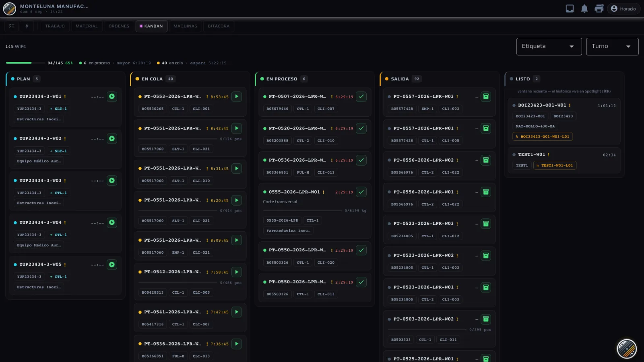
Task: Start work order YUP23434-3-W01 with play icon
Action: [112, 97]
